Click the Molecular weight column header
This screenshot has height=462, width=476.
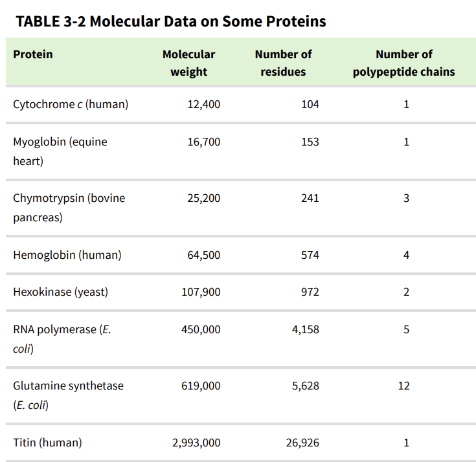coord(189,63)
